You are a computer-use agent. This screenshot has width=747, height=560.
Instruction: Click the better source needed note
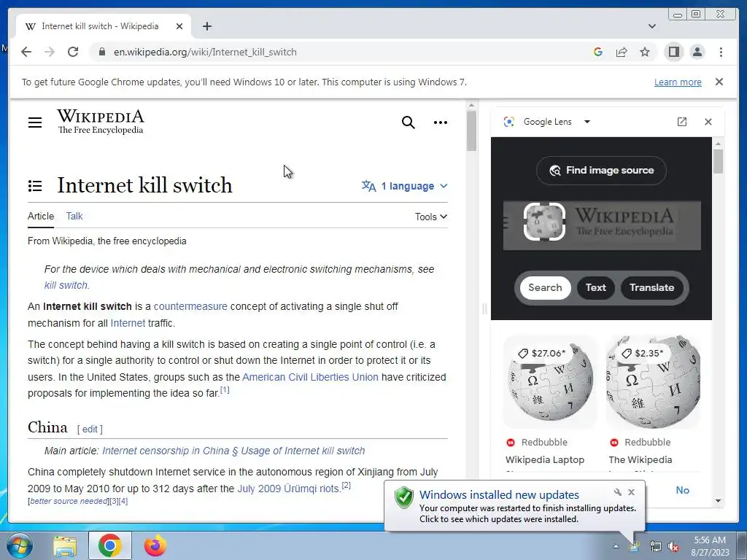[69, 501]
